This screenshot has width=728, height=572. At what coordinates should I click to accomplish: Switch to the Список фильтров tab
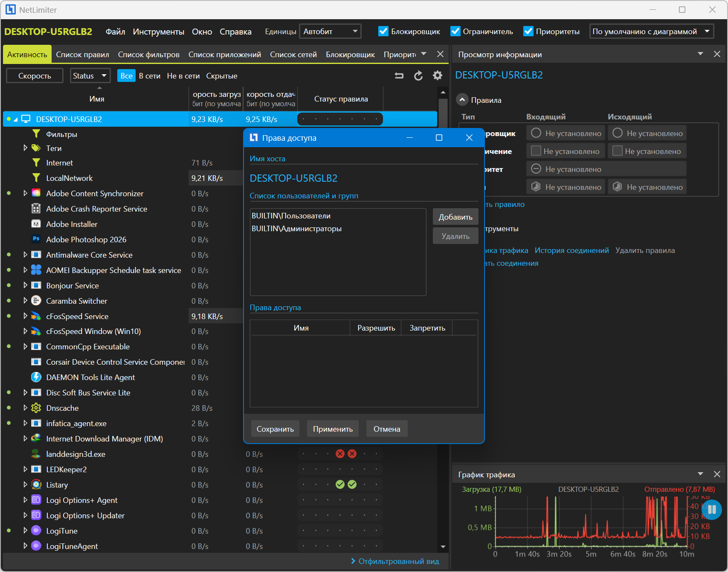(x=148, y=55)
